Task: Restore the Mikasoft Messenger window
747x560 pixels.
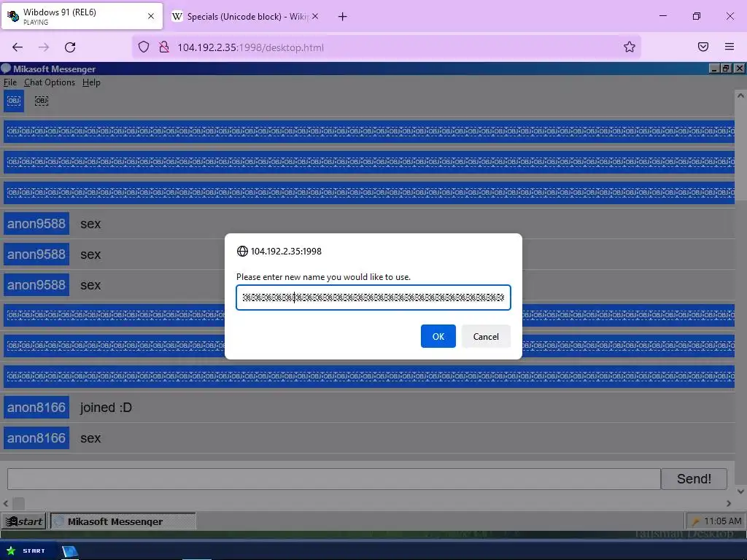Action: pos(726,69)
